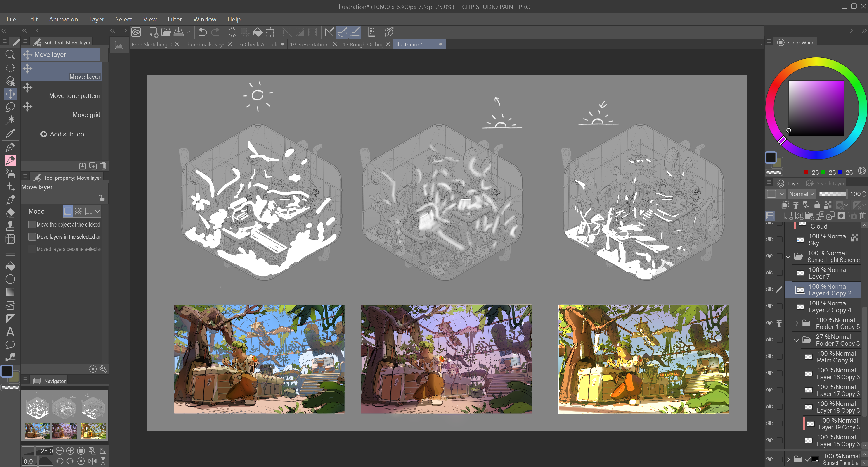Screen dimensions: 868x467
Task: Delete sub tool with trash icon
Action: [x=104, y=166]
